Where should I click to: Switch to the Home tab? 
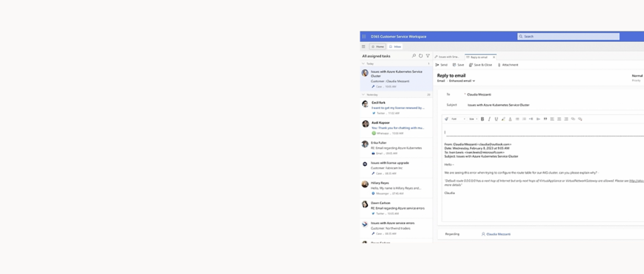(x=377, y=47)
